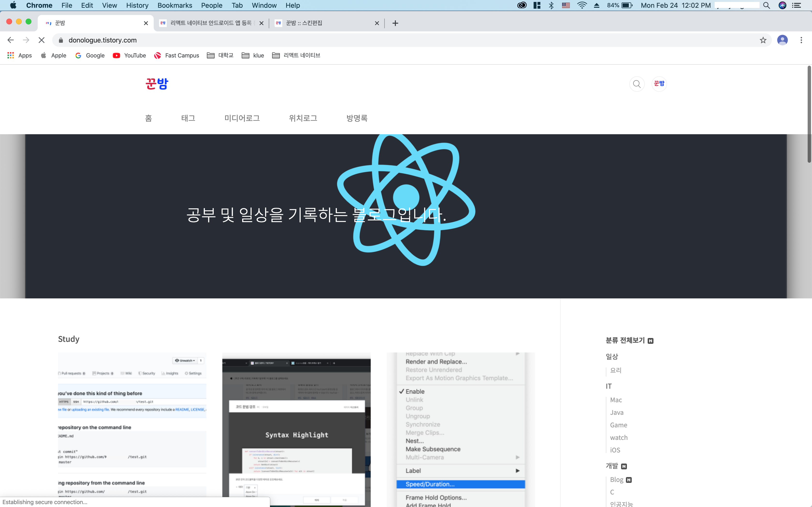Expand the 리액트 네이티브 bookmarks folder
812x507 pixels.
(296, 55)
